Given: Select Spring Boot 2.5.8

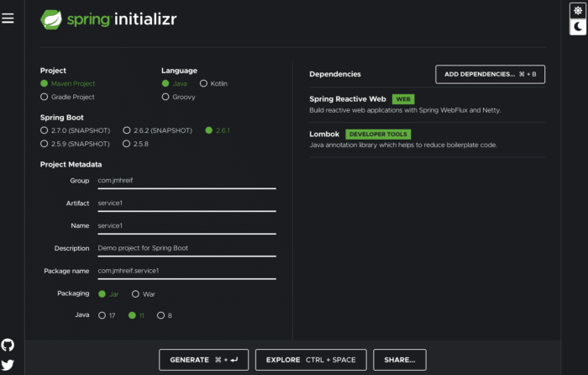Looking at the screenshot, I should coord(126,144).
